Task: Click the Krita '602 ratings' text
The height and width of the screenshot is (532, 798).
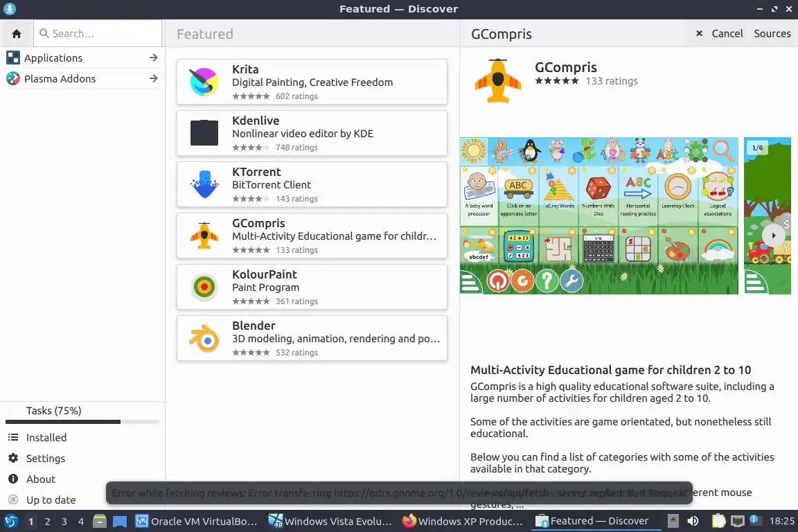Action: click(x=296, y=96)
